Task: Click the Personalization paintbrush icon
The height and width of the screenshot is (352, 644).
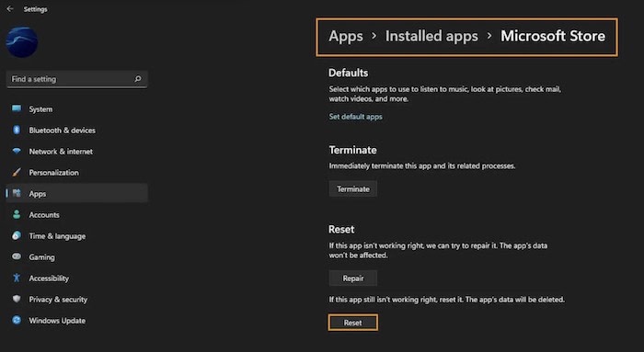Action: pyautogui.click(x=17, y=172)
